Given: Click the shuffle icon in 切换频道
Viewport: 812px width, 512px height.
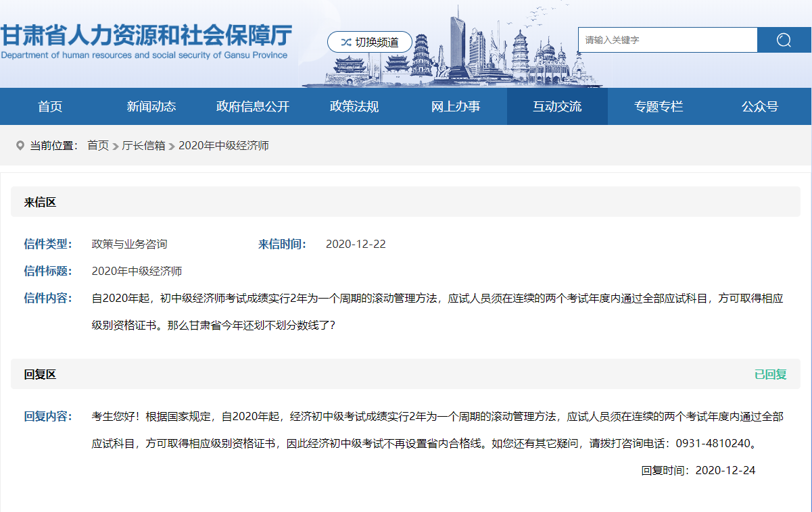Looking at the screenshot, I should click(345, 42).
